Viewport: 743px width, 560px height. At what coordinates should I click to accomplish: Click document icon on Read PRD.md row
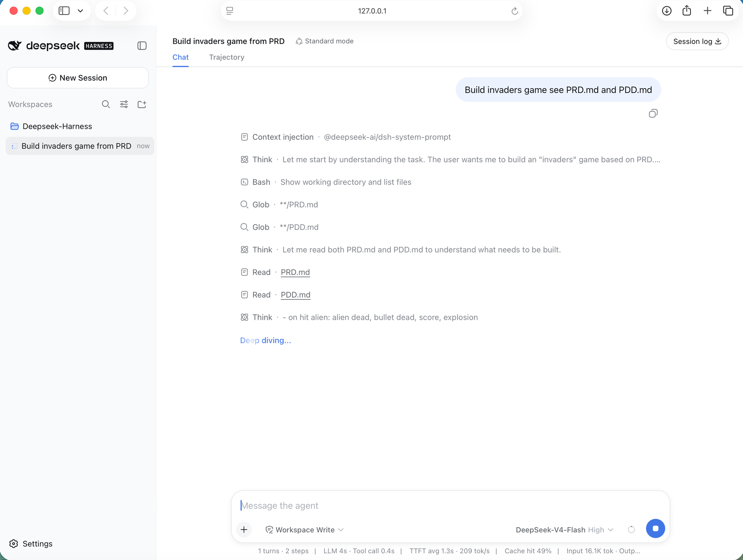[x=245, y=272]
